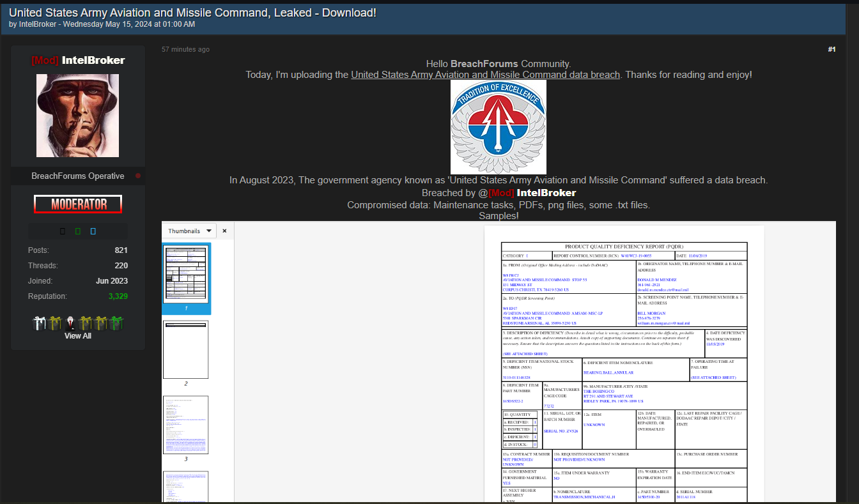The image size is (859, 504).
Task: Click the green square icon under MODERATOR badge
Action: [x=78, y=231]
